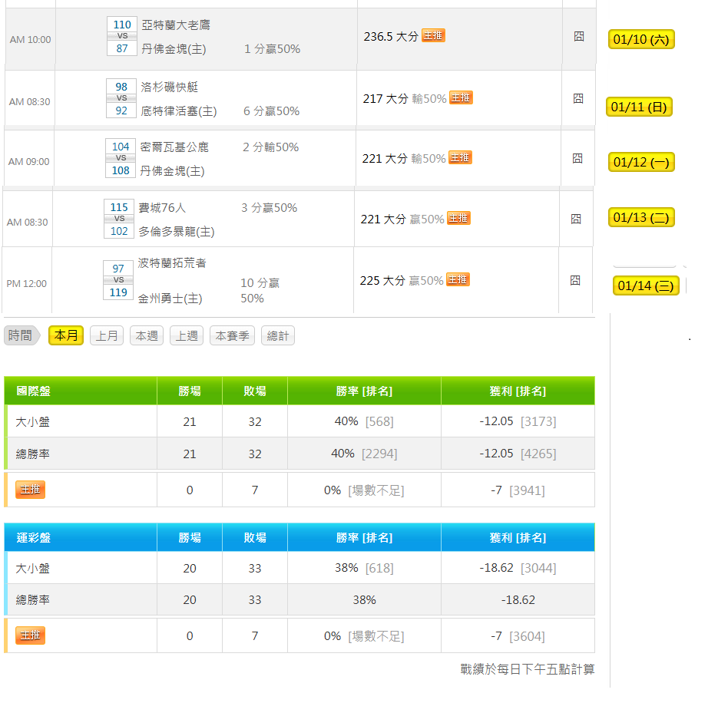Click the 主推 badge beside 236.5 大分
The height and width of the screenshot is (726, 728).
pos(433,35)
